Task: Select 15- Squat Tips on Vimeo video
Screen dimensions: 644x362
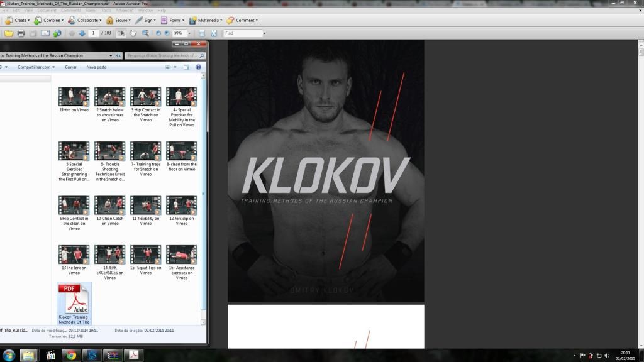Action: [x=146, y=260]
